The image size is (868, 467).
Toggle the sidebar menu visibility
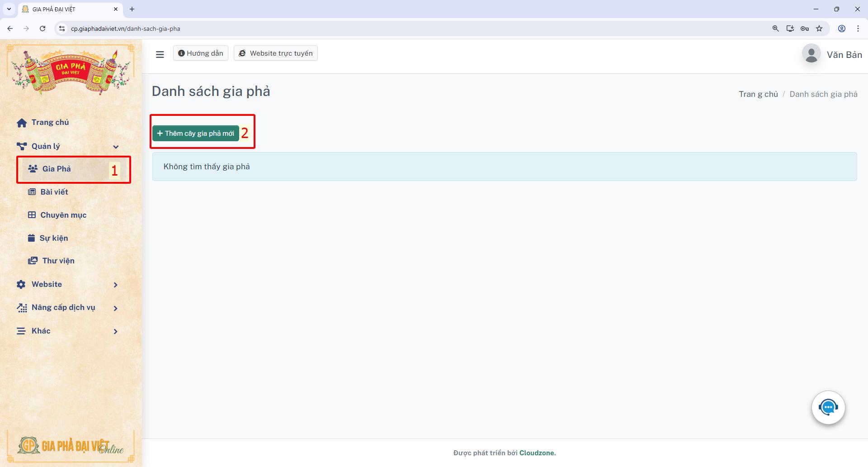[x=160, y=54]
